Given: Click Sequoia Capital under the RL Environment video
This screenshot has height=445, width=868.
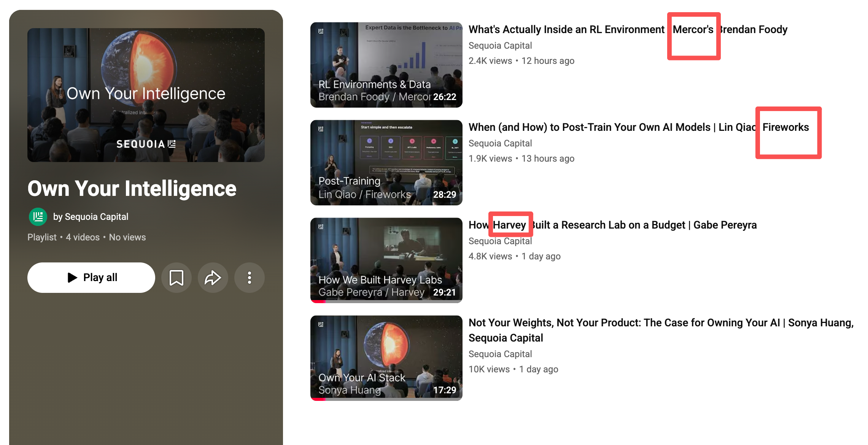Looking at the screenshot, I should pyautogui.click(x=500, y=46).
